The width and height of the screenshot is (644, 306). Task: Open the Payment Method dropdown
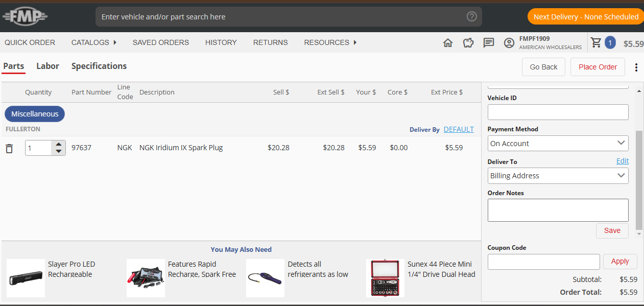pos(558,144)
